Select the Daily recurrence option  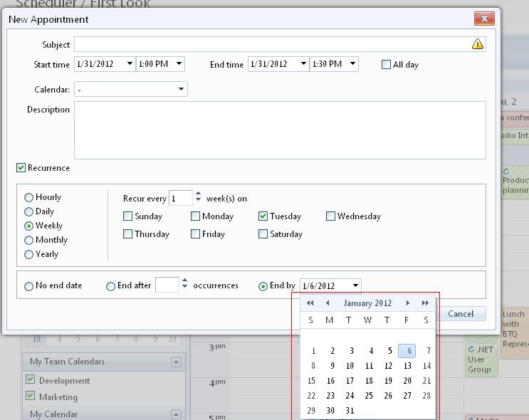pos(28,211)
